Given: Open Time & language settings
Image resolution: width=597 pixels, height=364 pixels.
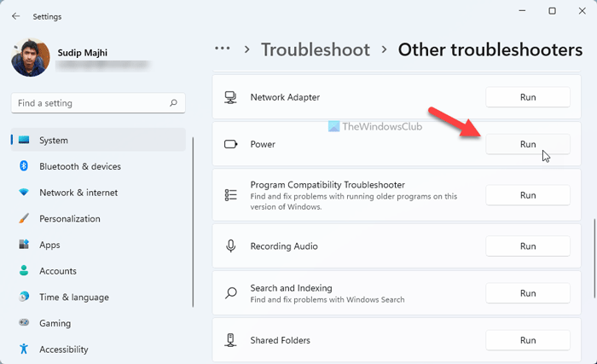Looking at the screenshot, I should (x=74, y=298).
